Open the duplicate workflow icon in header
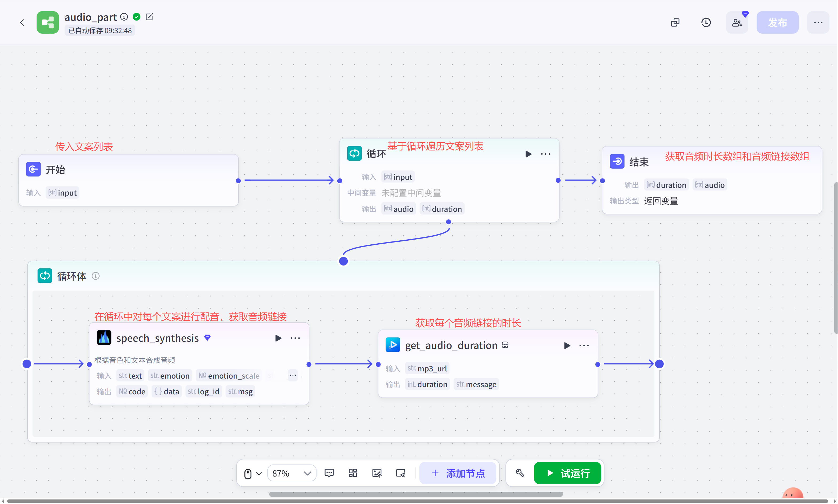838x504 pixels. (675, 23)
